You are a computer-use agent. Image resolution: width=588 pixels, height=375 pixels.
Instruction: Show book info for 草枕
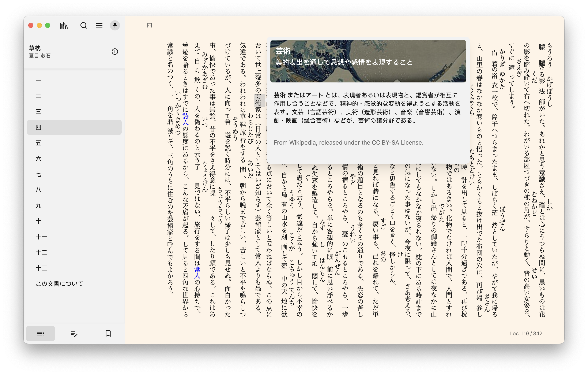point(115,52)
